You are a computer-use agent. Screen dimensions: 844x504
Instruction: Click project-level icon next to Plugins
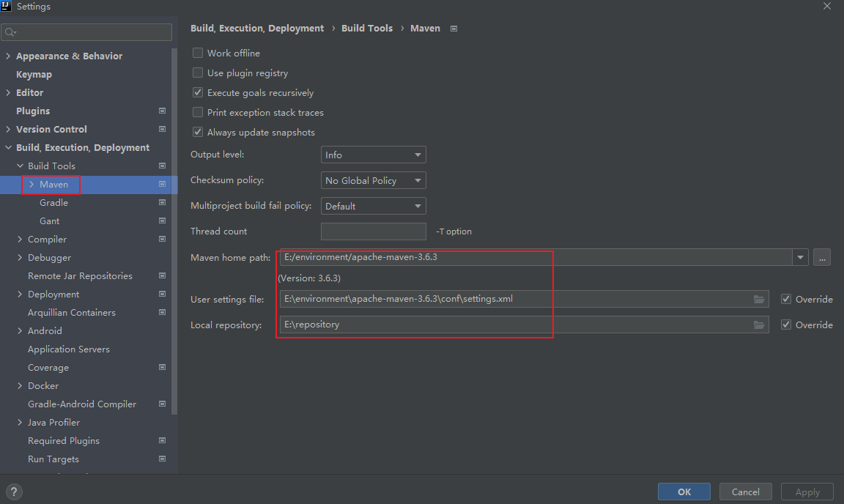coord(162,111)
